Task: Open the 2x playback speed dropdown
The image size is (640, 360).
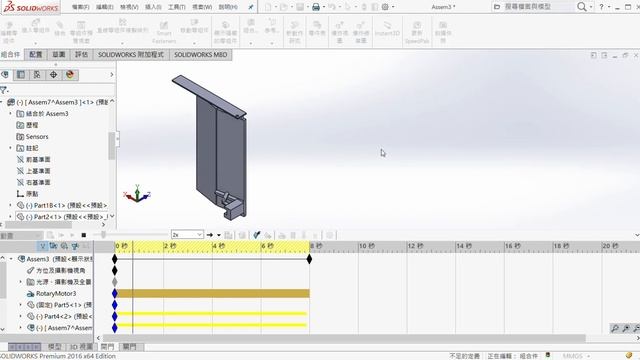Action: click(x=187, y=235)
